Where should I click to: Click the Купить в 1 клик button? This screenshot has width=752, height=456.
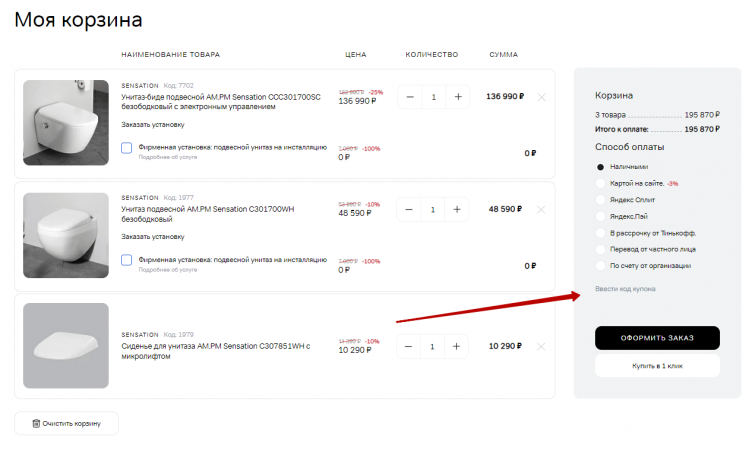pyautogui.click(x=657, y=366)
